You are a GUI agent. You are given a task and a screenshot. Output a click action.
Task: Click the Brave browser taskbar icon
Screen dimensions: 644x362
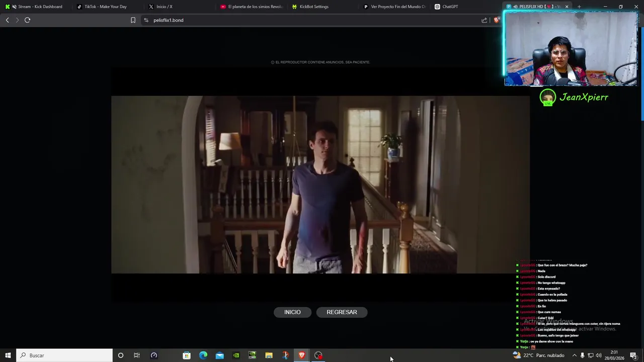tap(302, 355)
